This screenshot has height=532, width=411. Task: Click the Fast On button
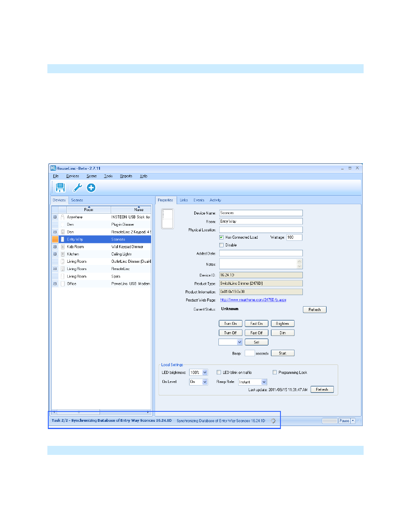point(256,324)
